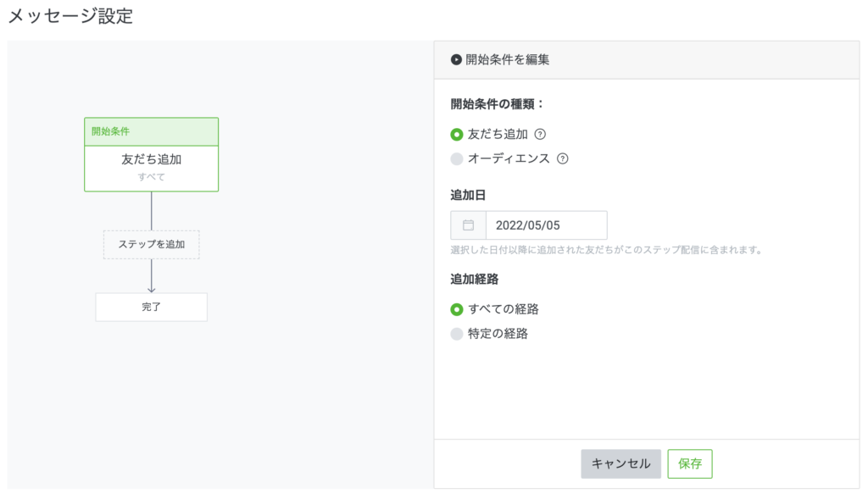Viewport: 868px width, 499px height.
Task: Open the calendar icon for 追加日
Action: pyautogui.click(x=468, y=225)
